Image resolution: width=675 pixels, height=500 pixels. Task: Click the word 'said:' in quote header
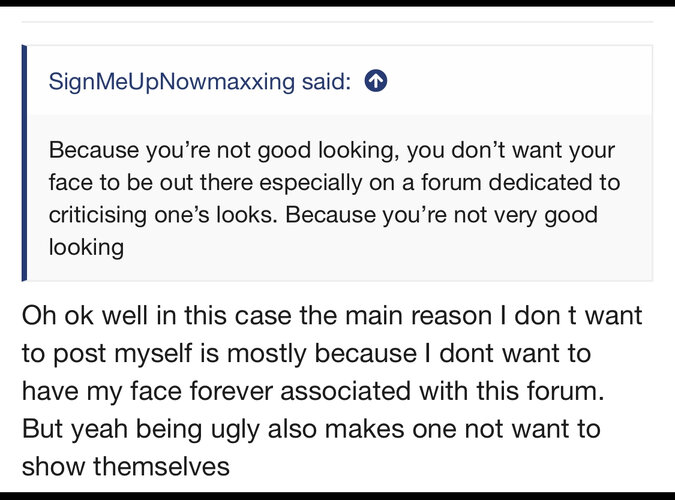click(x=326, y=81)
